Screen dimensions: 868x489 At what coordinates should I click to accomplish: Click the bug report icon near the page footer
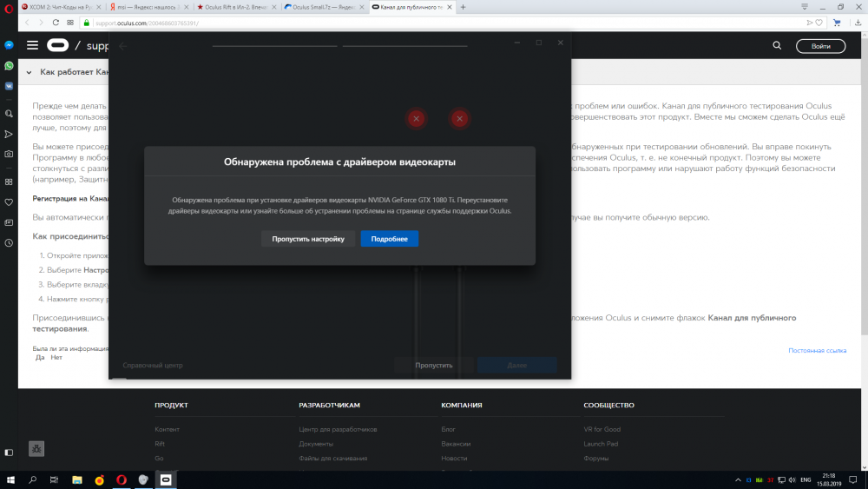coord(36,449)
